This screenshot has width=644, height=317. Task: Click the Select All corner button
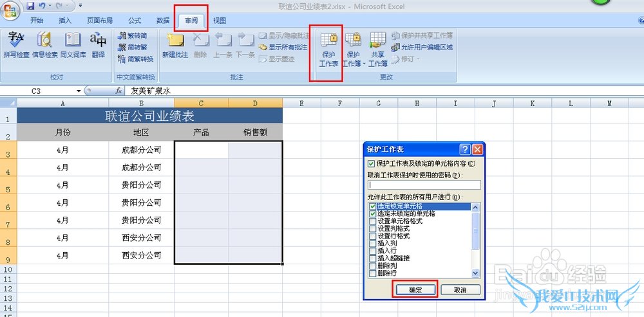pyautogui.click(x=8, y=104)
